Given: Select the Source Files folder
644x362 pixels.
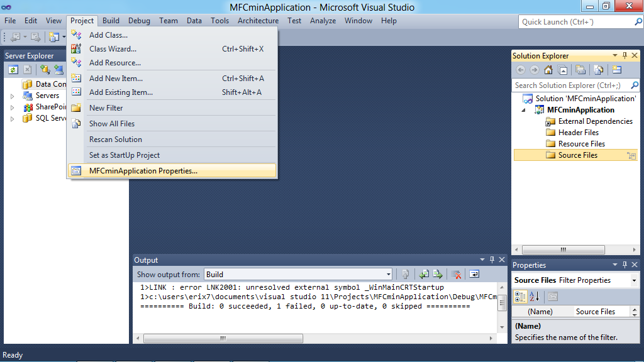Looking at the screenshot, I should coord(577,155).
